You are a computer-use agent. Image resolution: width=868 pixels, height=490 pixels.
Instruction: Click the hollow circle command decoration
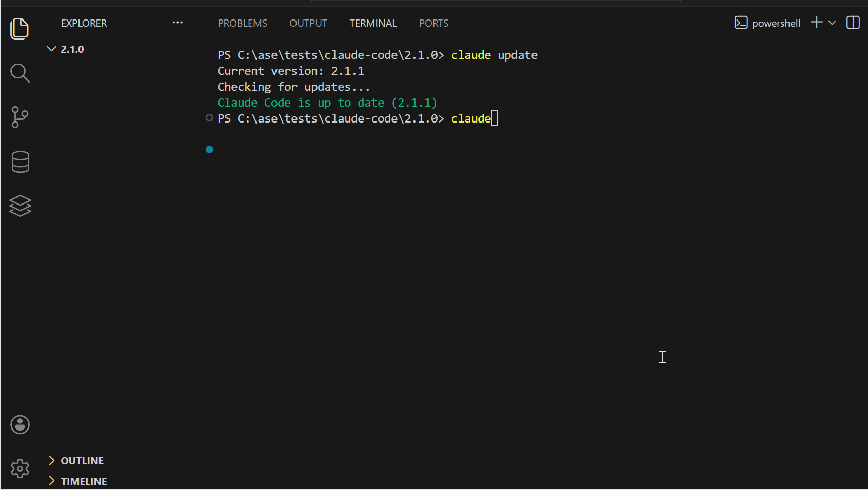point(209,118)
